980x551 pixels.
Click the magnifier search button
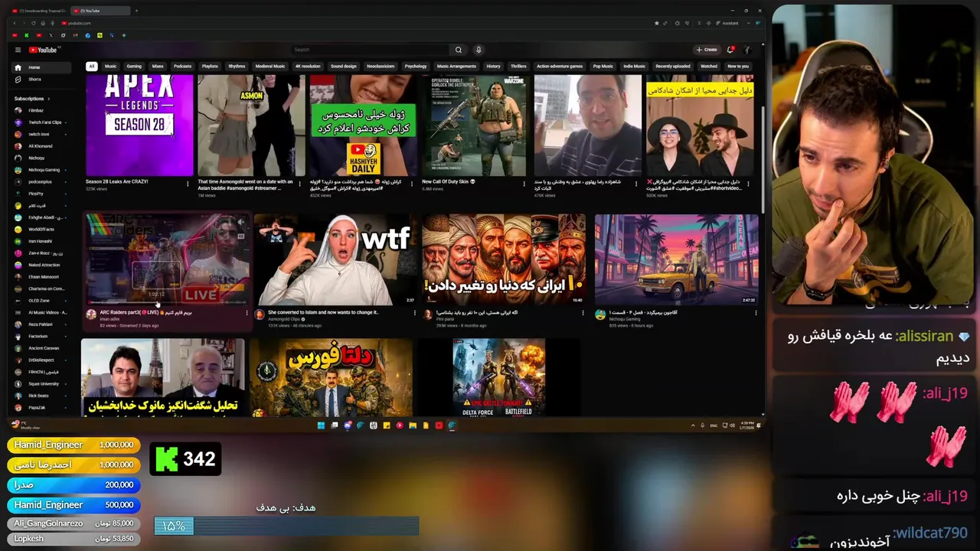pos(459,50)
